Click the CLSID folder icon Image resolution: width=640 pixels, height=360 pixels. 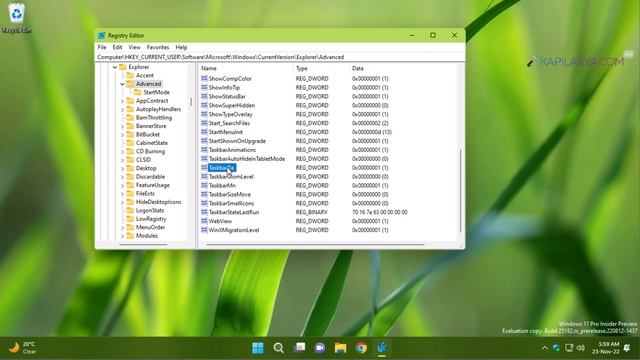(x=130, y=160)
